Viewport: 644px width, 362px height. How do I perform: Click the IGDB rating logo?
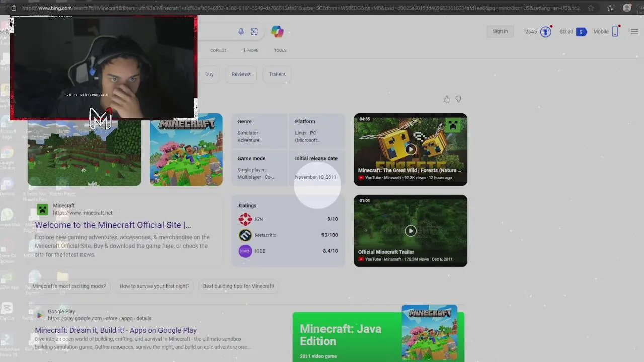(x=245, y=251)
